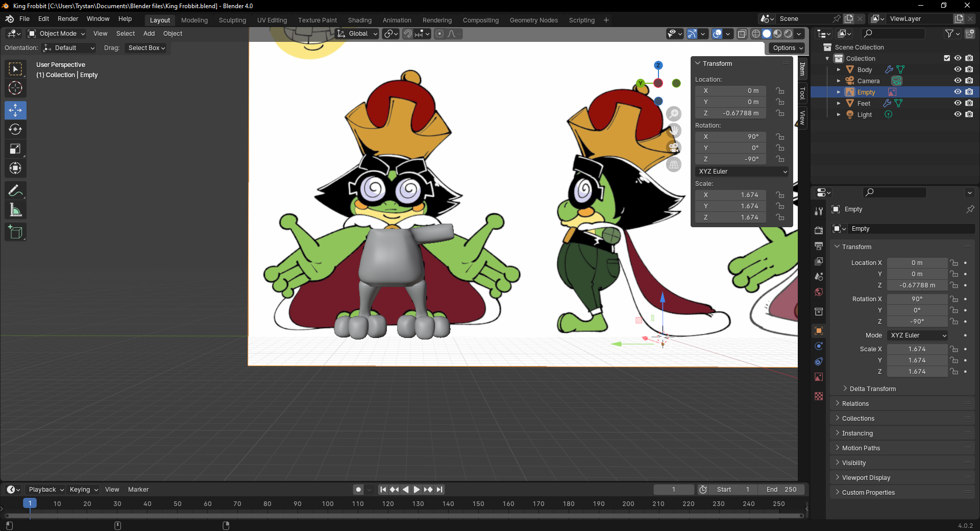Select the Cursor tool in the toolbar
The image size is (980, 531).
[15, 88]
